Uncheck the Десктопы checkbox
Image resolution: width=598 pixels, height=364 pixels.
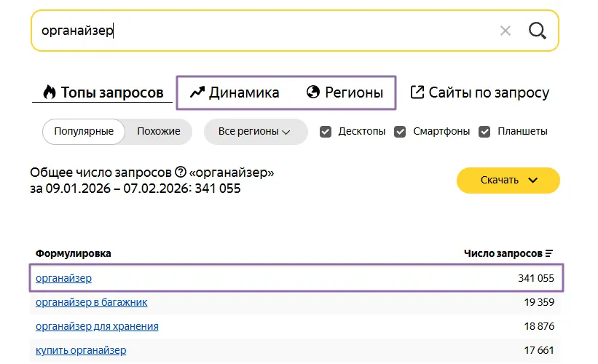point(326,132)
